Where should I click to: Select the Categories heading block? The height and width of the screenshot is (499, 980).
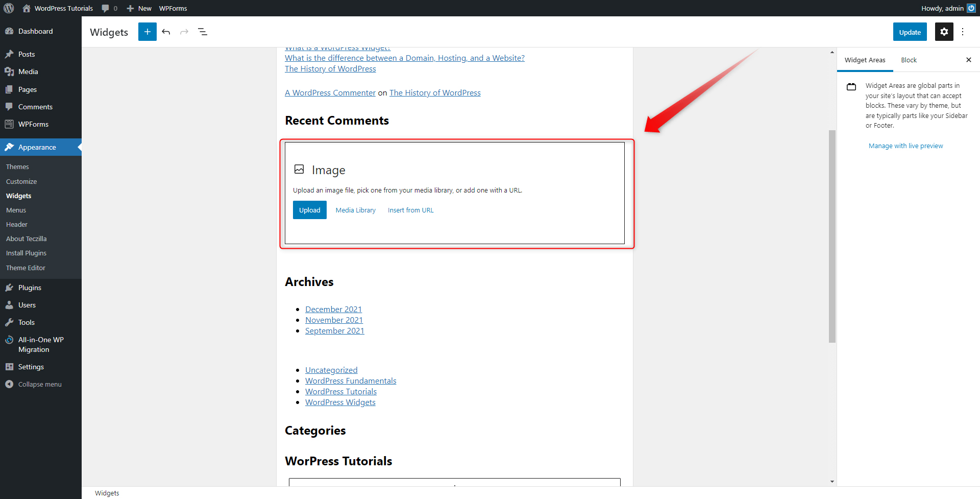coord(315,431)
